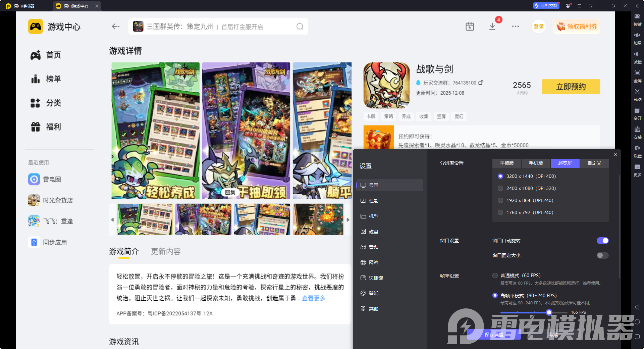
Task: Open the calendar reservation icon
Action: tap(470, 27)
